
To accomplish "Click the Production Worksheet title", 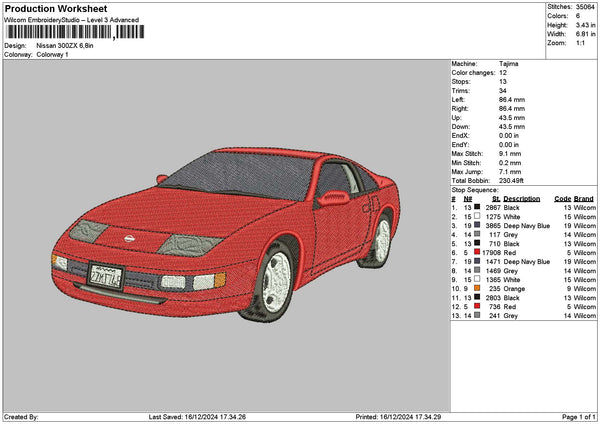I will 56,8.
